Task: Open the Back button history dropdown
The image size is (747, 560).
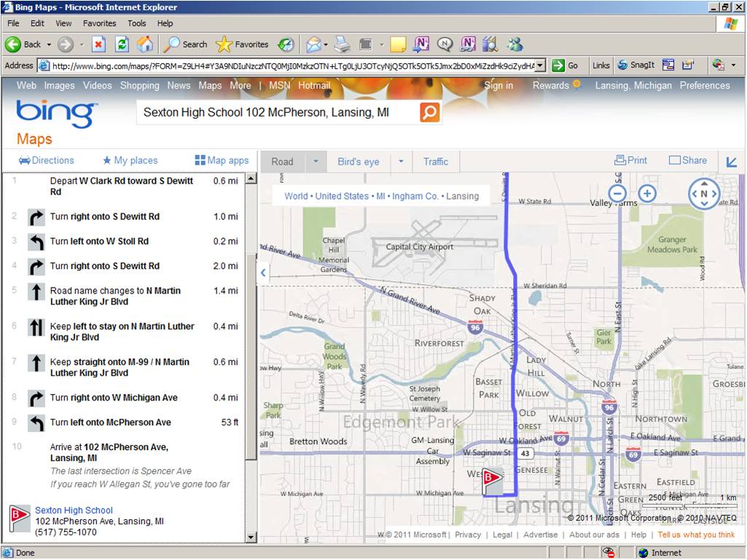Action: tap(49, 44)
